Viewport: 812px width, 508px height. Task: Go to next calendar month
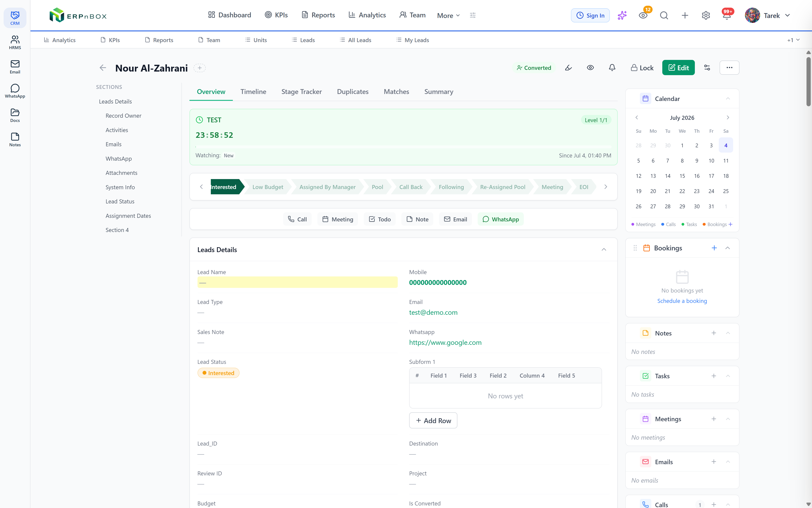pyautogui.click(x=728, y=118)
